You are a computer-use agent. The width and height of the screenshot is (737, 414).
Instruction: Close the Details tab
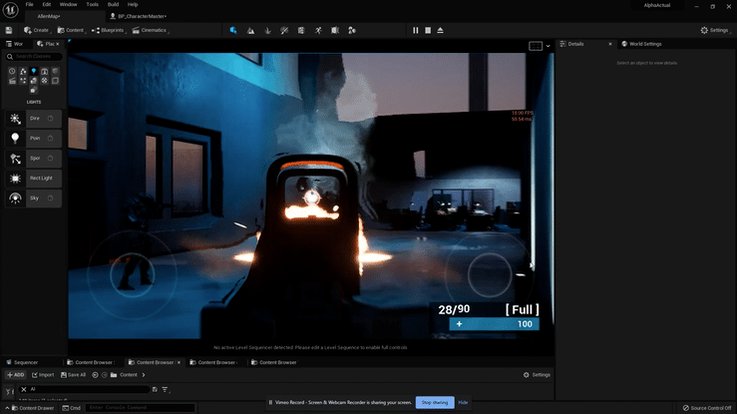(x=610, y=44)
